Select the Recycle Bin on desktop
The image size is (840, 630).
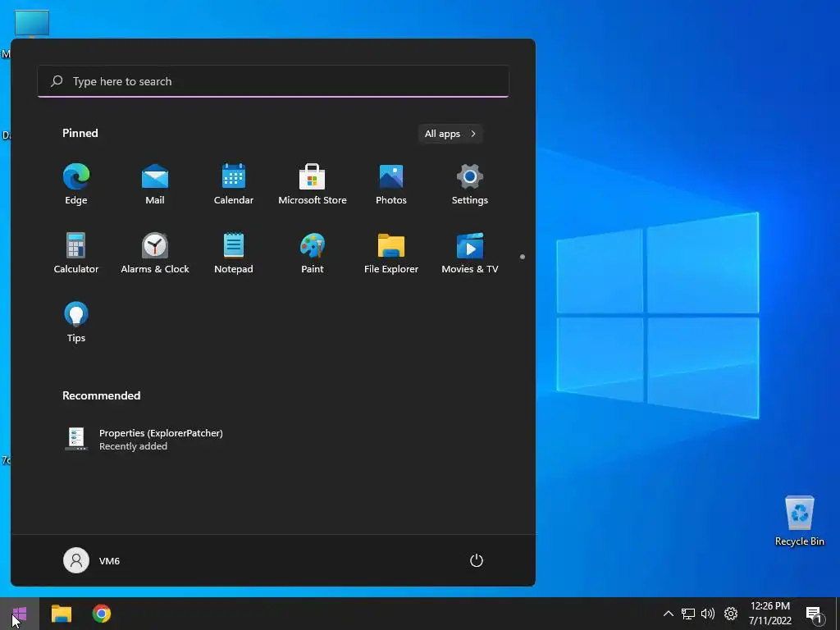pos(799,521)
